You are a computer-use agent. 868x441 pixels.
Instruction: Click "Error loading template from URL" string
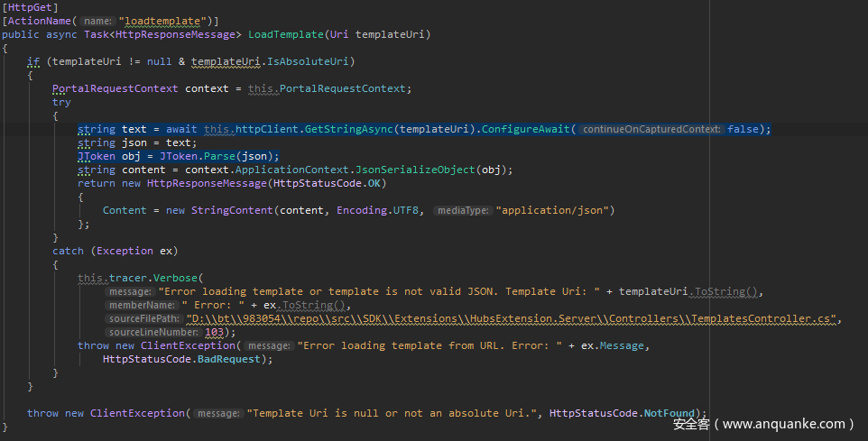tap(429, 345)
